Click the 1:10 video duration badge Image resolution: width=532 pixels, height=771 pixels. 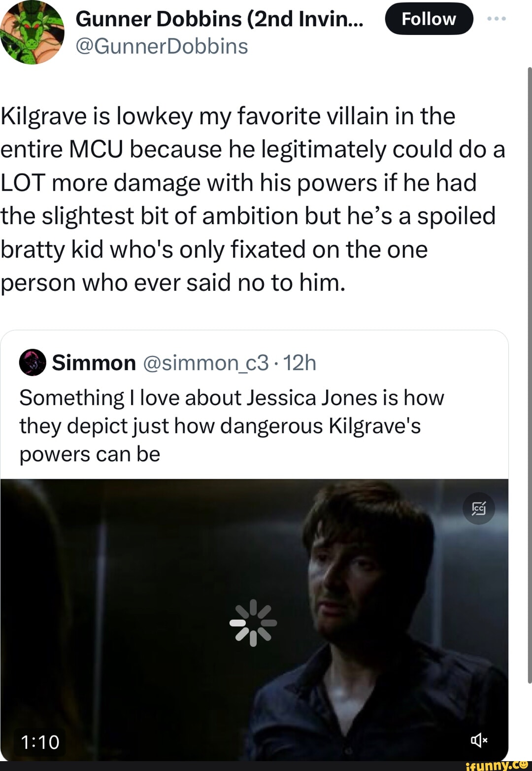click(40, 742)
